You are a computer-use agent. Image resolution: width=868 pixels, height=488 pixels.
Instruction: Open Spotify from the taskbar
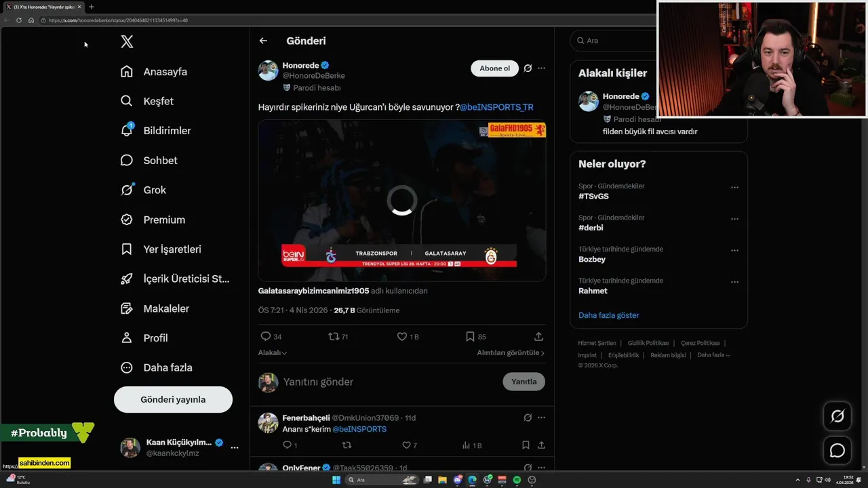click(517, 480)
